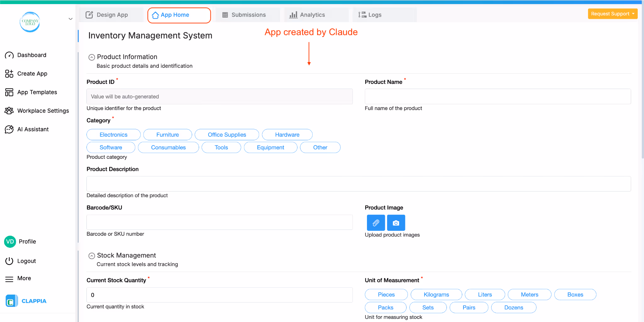Image resolution: width=644 pixels, height=322 pixels.
Task: Click the VD profile avatar
Action: point(10,241)
